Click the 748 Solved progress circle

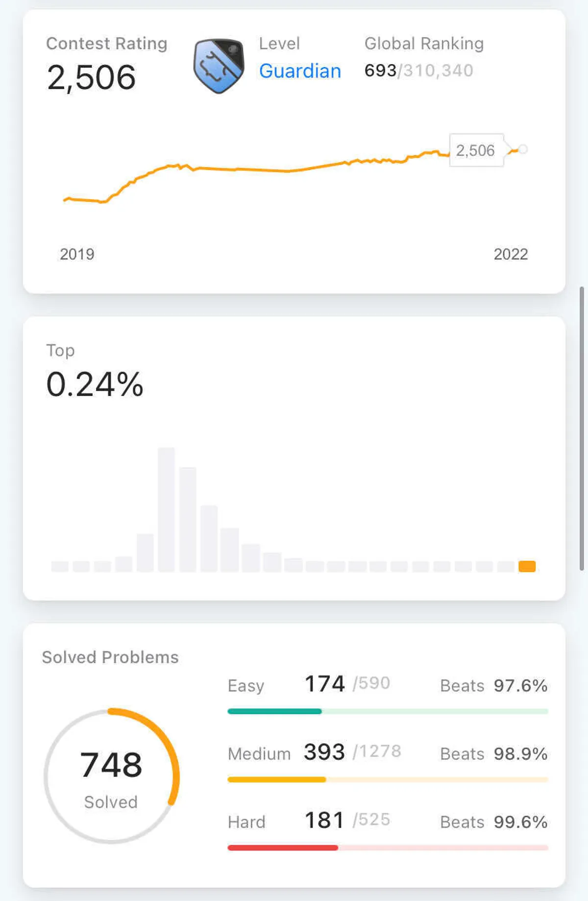(112, 776)
